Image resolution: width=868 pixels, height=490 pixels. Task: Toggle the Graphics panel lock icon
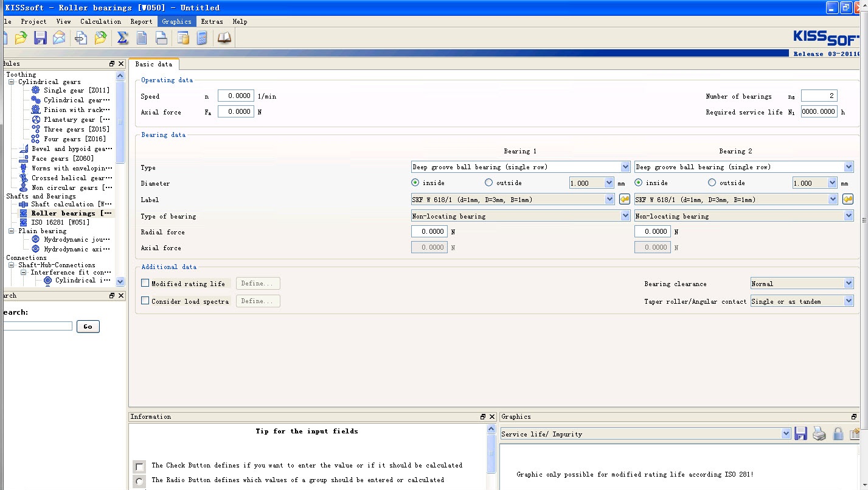[x=838, y=433]
